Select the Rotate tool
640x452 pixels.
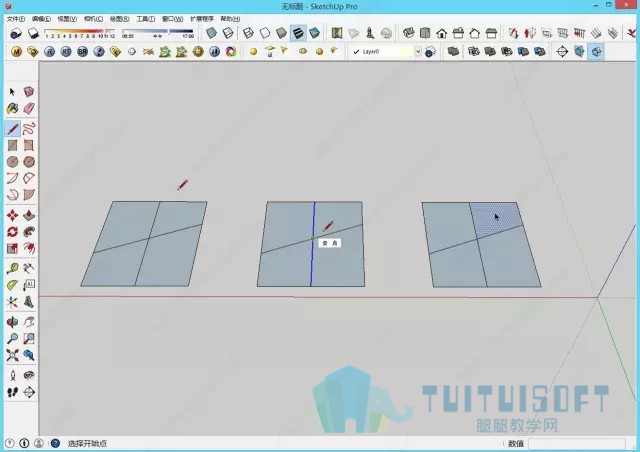coord(12,232)
